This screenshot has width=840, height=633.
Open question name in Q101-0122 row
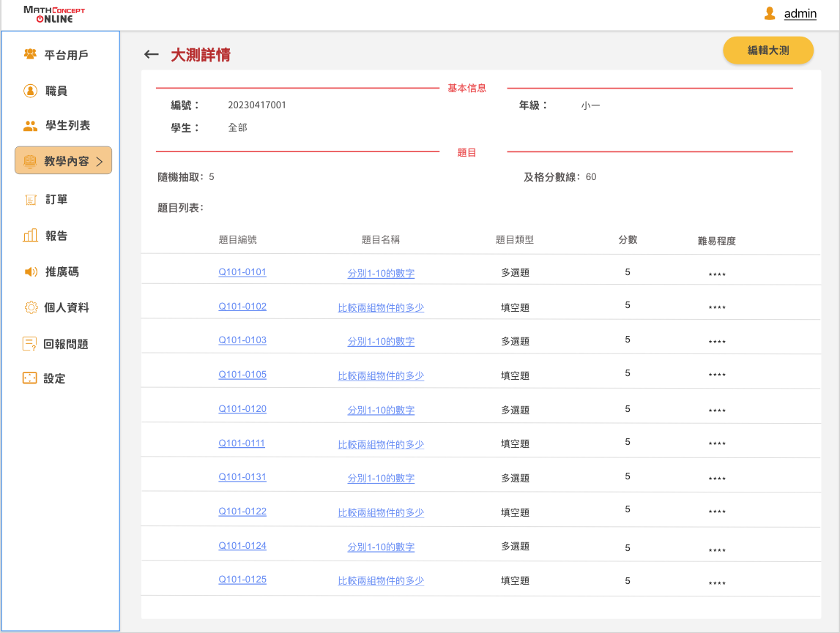[381, 512]
